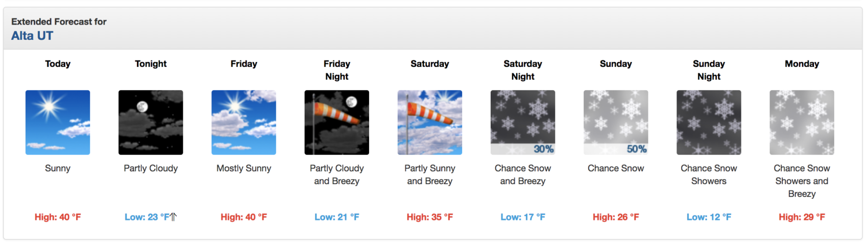Click the Partly Cloudy and Breezy description

point(336,174)
